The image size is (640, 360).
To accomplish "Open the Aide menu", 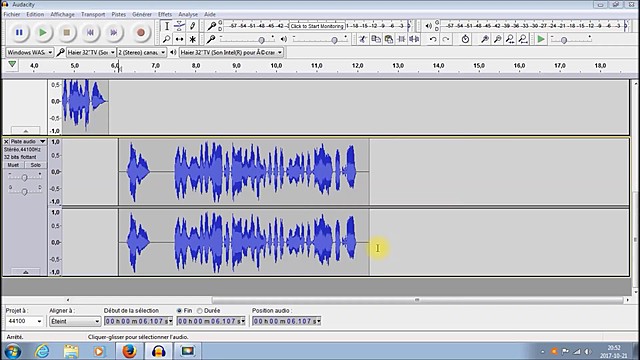I will [x=210, y=14].
